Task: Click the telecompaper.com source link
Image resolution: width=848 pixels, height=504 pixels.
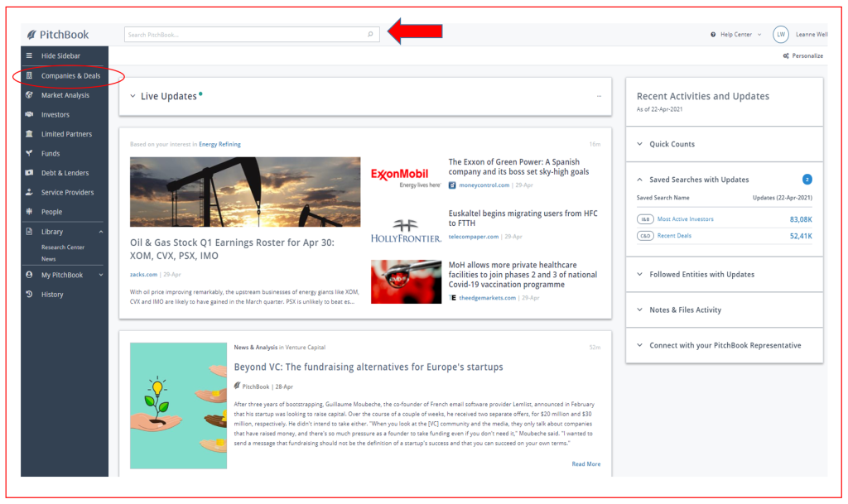Action: point(473,237)
